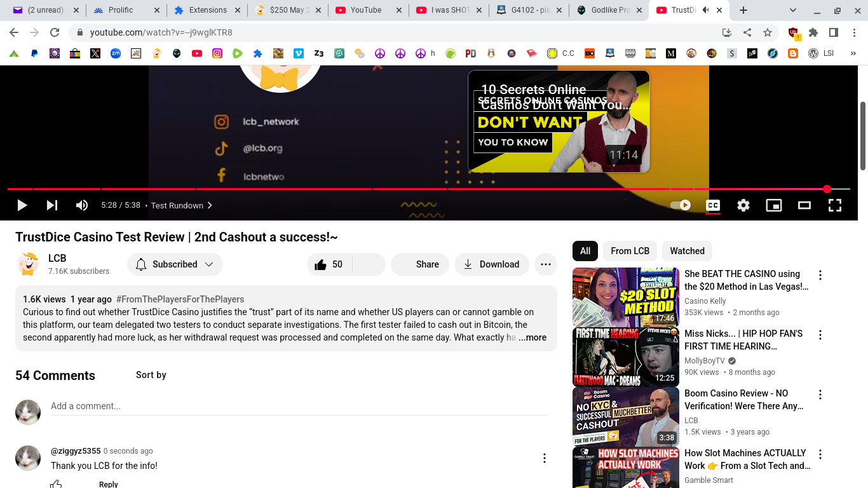
Task: Click the address bar share icon
Action: [x=747, y=32]
